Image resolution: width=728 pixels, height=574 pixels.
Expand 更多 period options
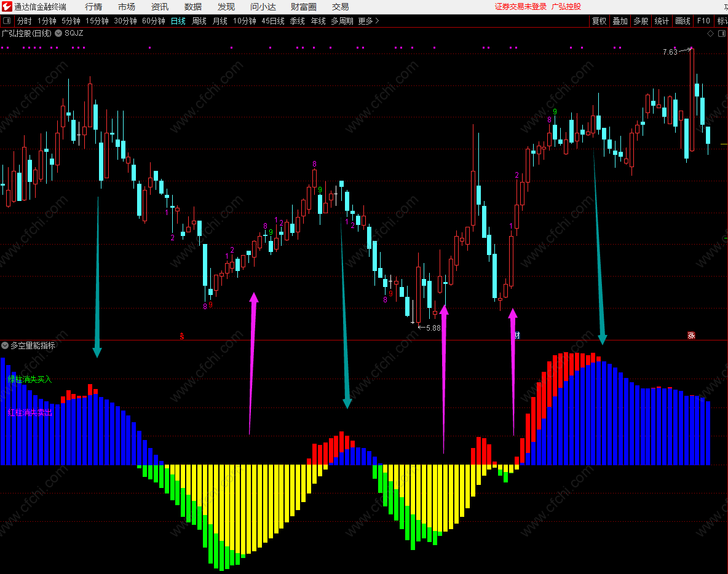pos(369,21)
